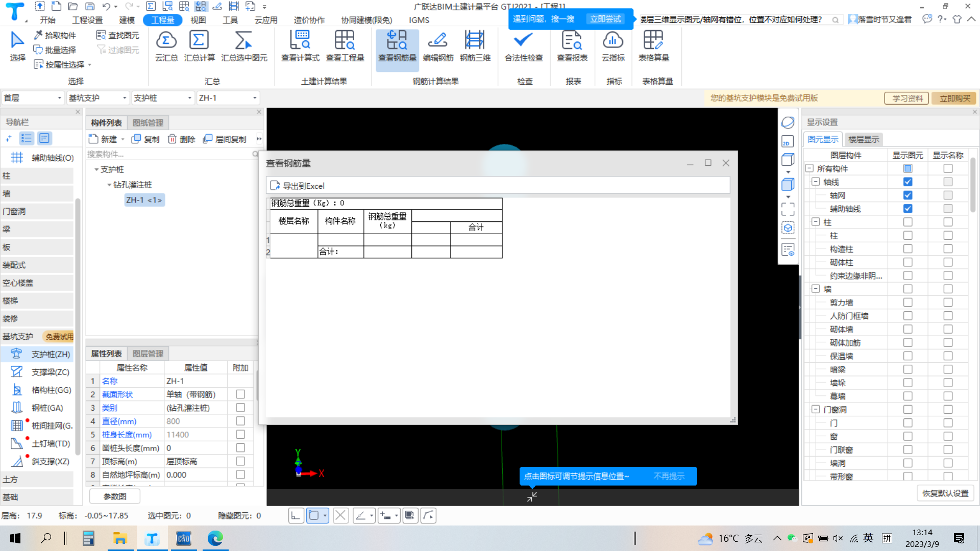Expand the 按属性选择 dropdown arrow
Screen dimensions: 980x551
90,65
